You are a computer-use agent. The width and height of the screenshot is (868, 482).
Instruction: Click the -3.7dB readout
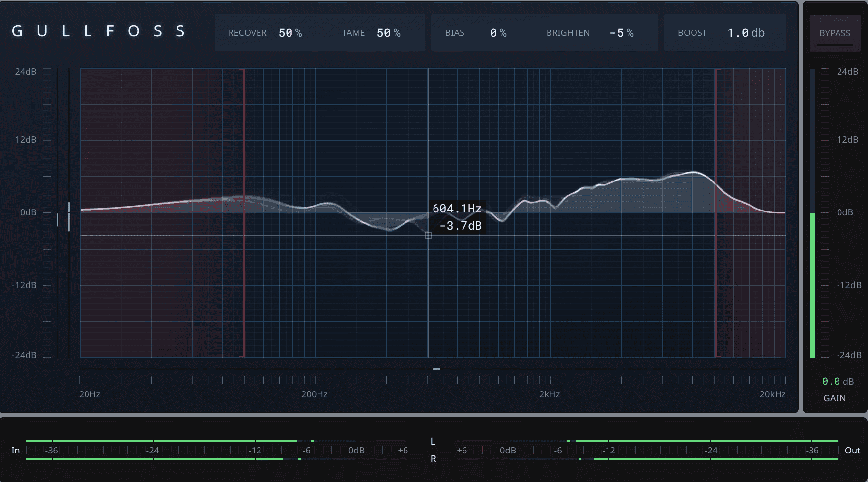pos(461,226)
